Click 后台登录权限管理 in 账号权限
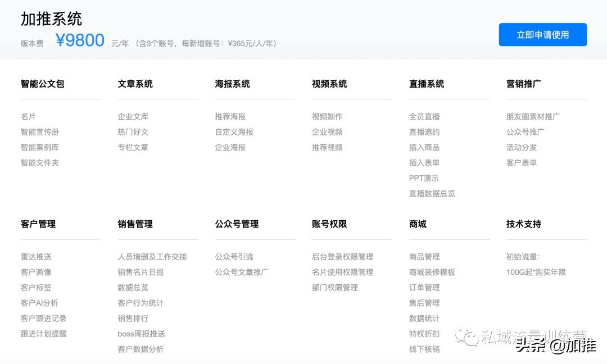Viewport: 607px width, 364px height. click(x=342, y=257)
